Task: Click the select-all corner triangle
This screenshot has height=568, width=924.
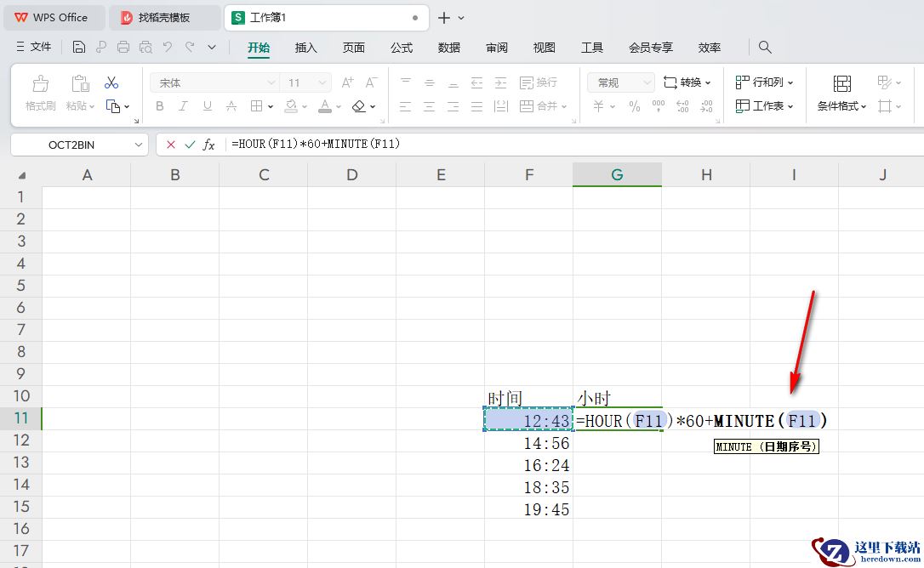Action: (x=22, y=175)
